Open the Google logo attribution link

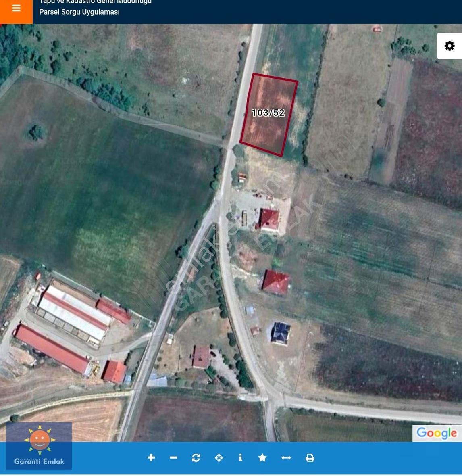point(437,433)
